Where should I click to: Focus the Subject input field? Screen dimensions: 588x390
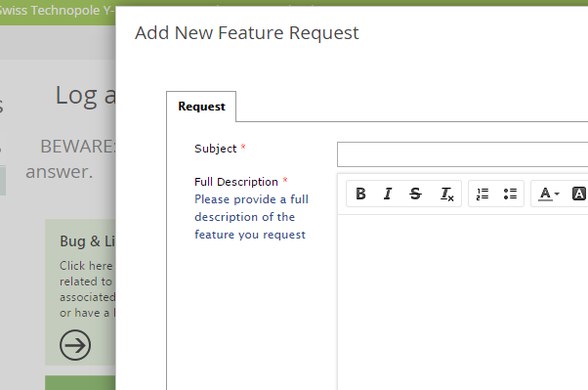(462, 154)
